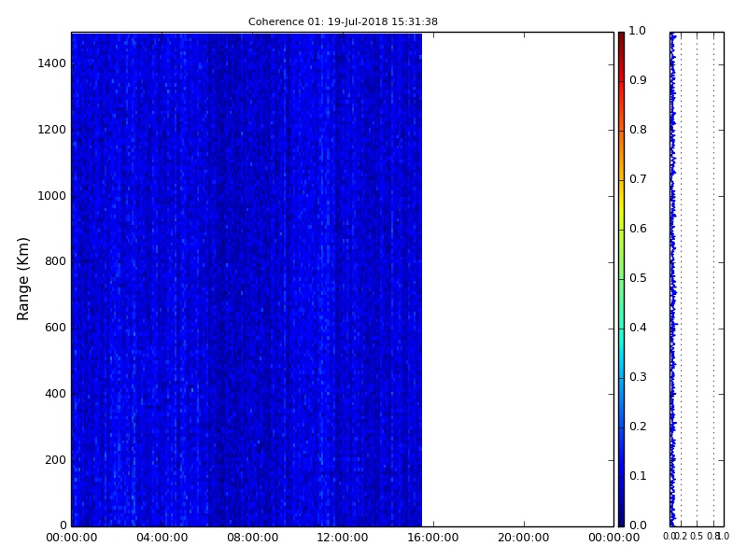Click the 200 range tick label
This screenshot has height=560, width=747.
pos(55,460)
